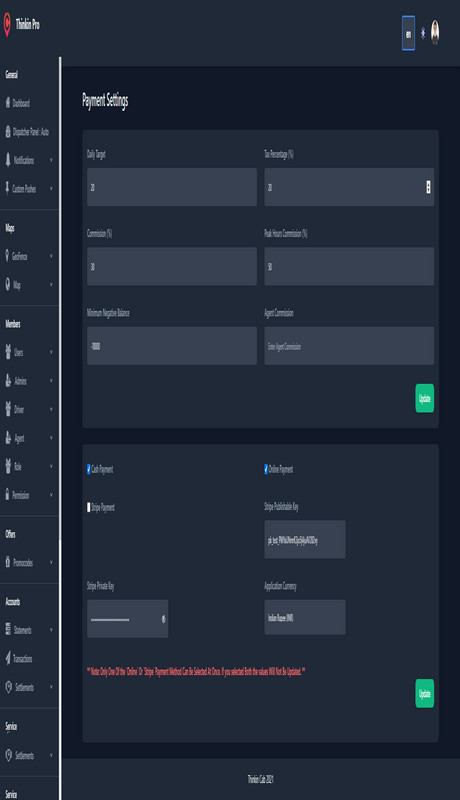This screenshot has width=460, height=800.
Task: Toggle the theme mode icon in header
Action: (423, 33)
